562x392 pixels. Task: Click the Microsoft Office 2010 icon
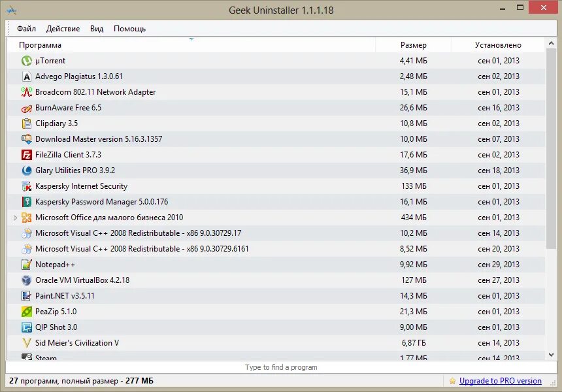tap(27, 218)
